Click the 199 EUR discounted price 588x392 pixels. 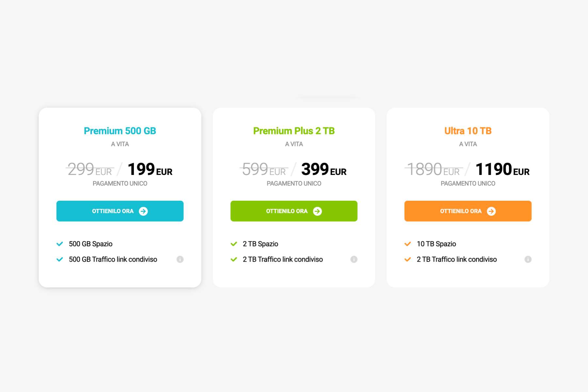[x=150, y=169]
